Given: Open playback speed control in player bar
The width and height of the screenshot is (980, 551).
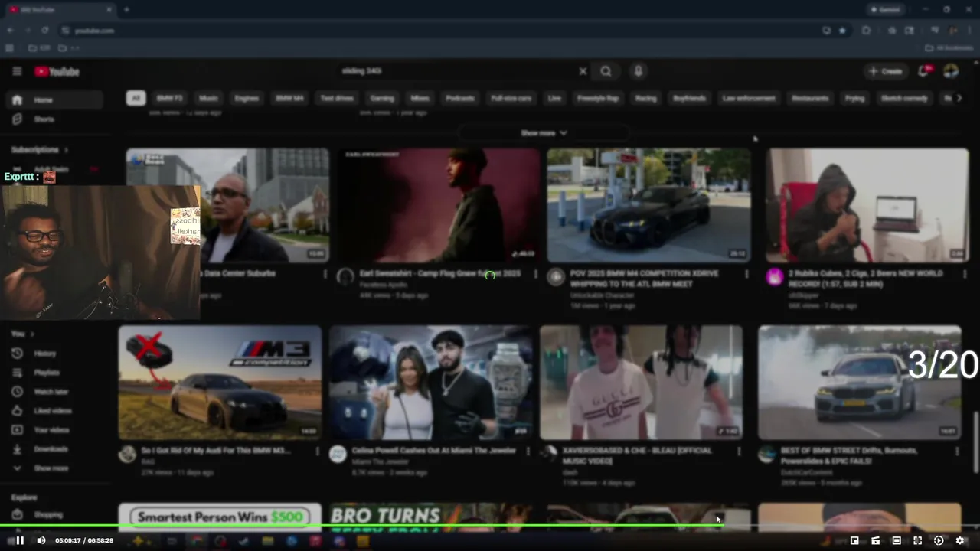Looking at the screenshot, I should (x=939, y=540).
